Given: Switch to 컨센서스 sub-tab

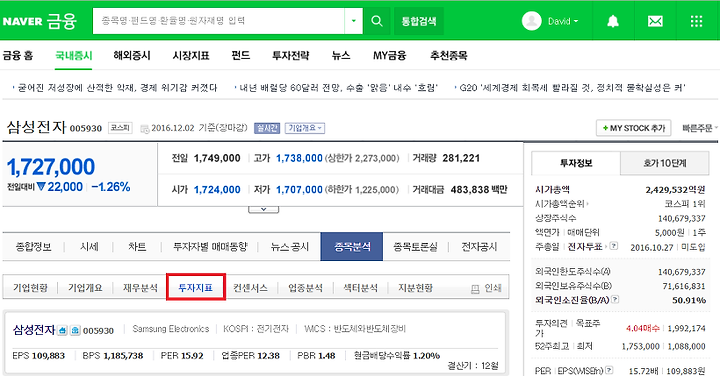Looking at the screenshot, I should pos(250,288).
